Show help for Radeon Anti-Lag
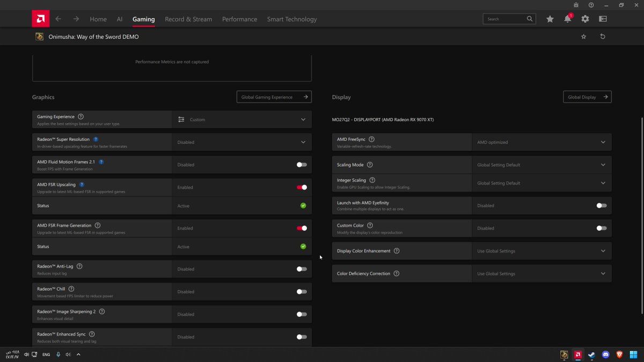 click(79, 266)
